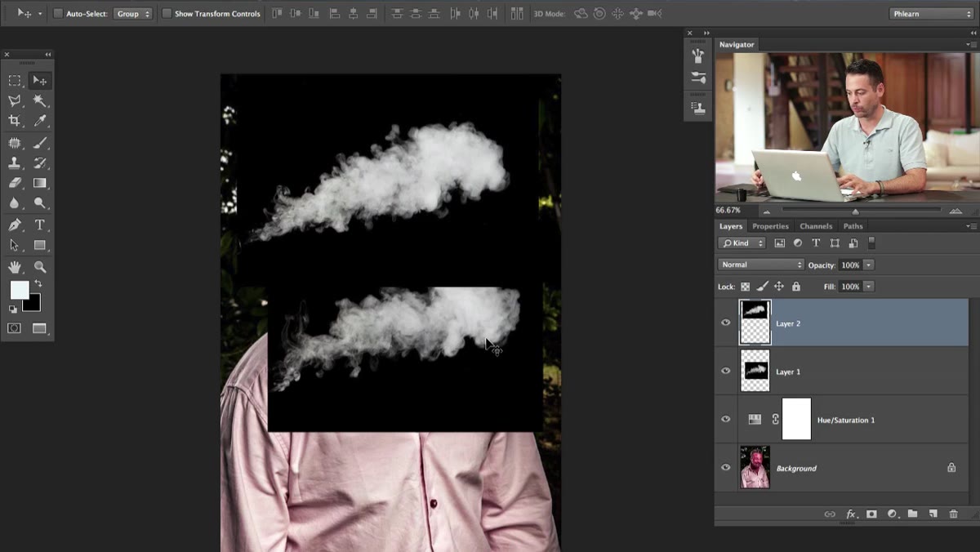
Task: Open Opacity slider dropdown arrow
Action: pos(868,265)
